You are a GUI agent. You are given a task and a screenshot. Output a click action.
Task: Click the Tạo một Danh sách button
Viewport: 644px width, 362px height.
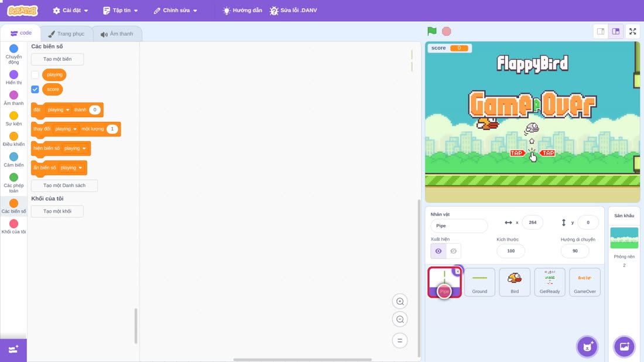point(64,185)
